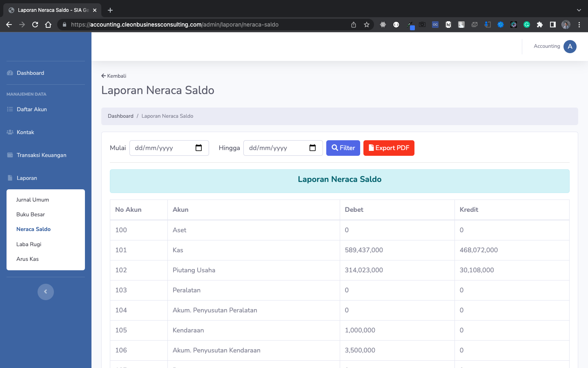Open the blue globe extension

pyautogui.click(x=501, y=25)
